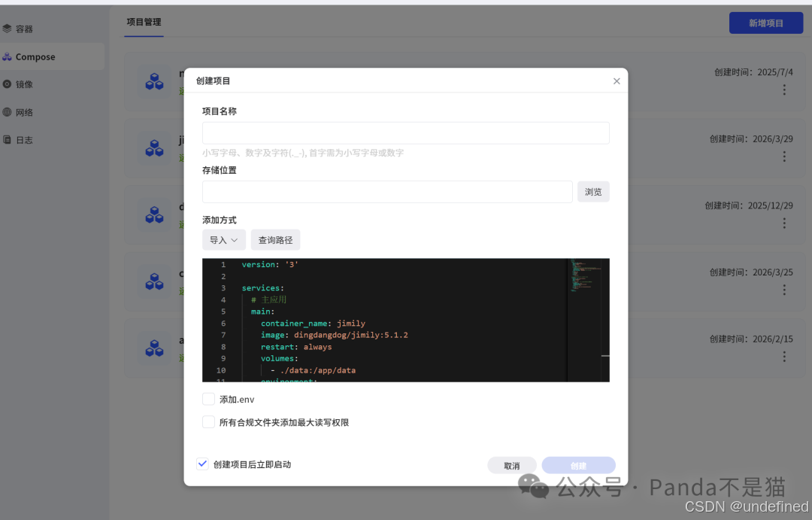Screen dimensions: 812x520
Task: Click the 创建 create button
Action: [578, 466]
